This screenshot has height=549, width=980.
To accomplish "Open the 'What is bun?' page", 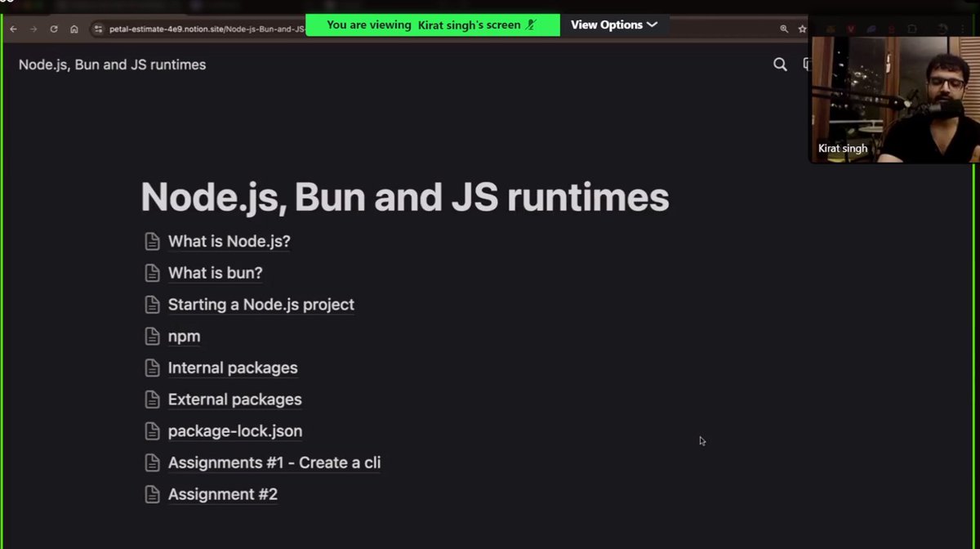I will click(x=216, y=273).
